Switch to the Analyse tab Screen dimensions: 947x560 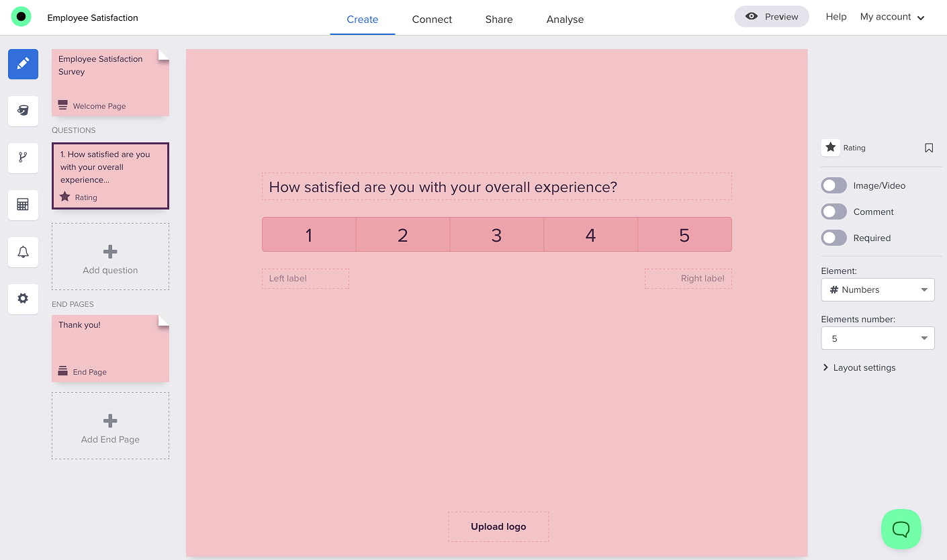pos(565,19)
